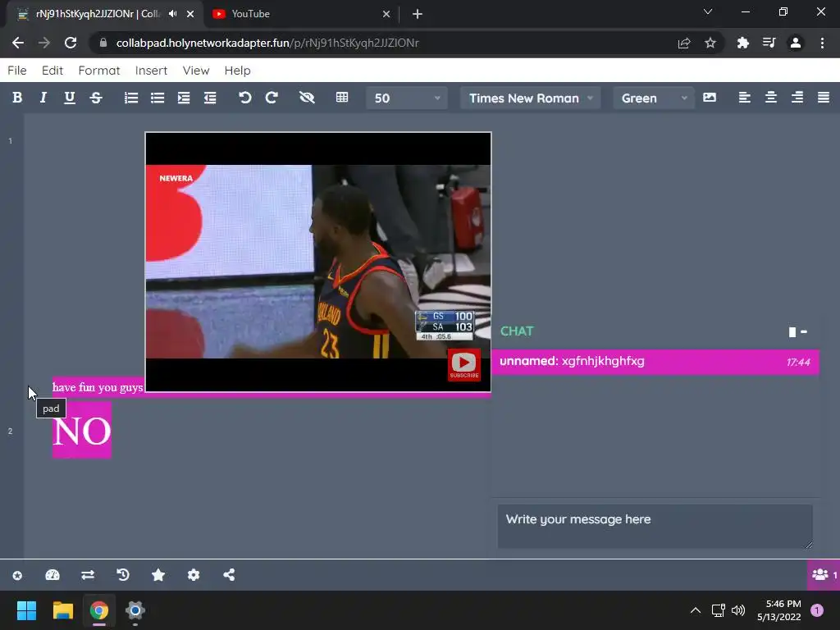Undo the last edit
This screenshot has width=840, height=630.
[244, 98]
